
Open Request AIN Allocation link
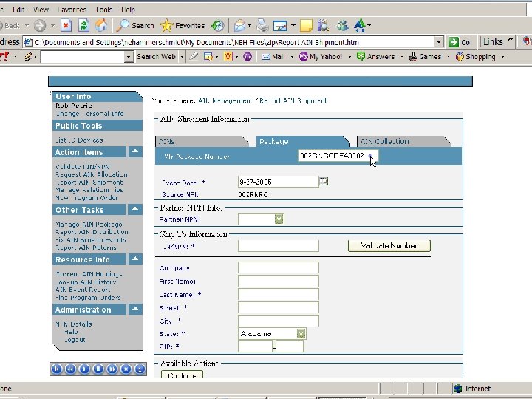(x=92, y=174)
